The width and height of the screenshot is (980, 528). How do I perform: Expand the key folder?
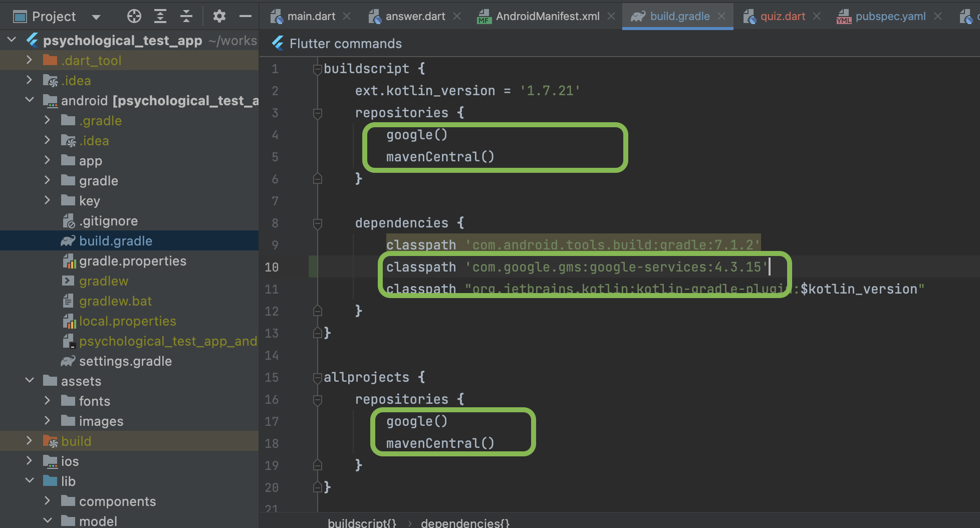coord(48,200)
